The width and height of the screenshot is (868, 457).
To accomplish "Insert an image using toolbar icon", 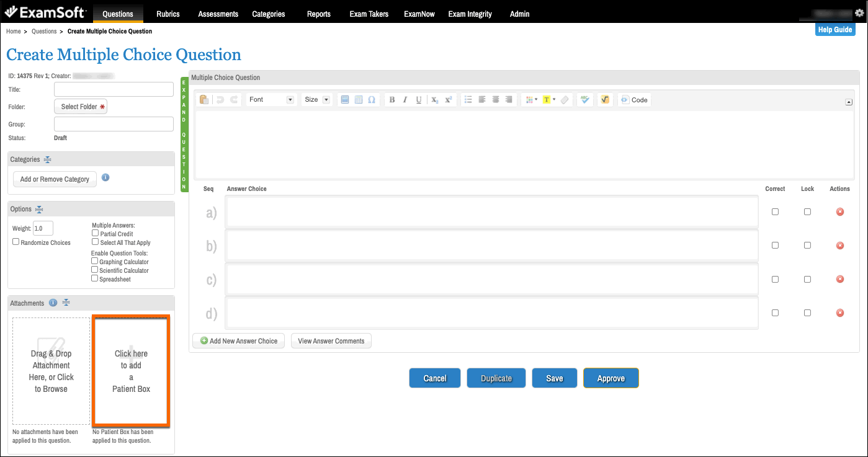I will coord(345,100).
